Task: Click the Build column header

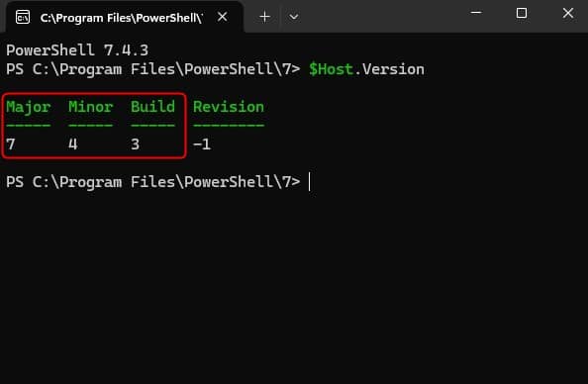Action: point(153,107)
